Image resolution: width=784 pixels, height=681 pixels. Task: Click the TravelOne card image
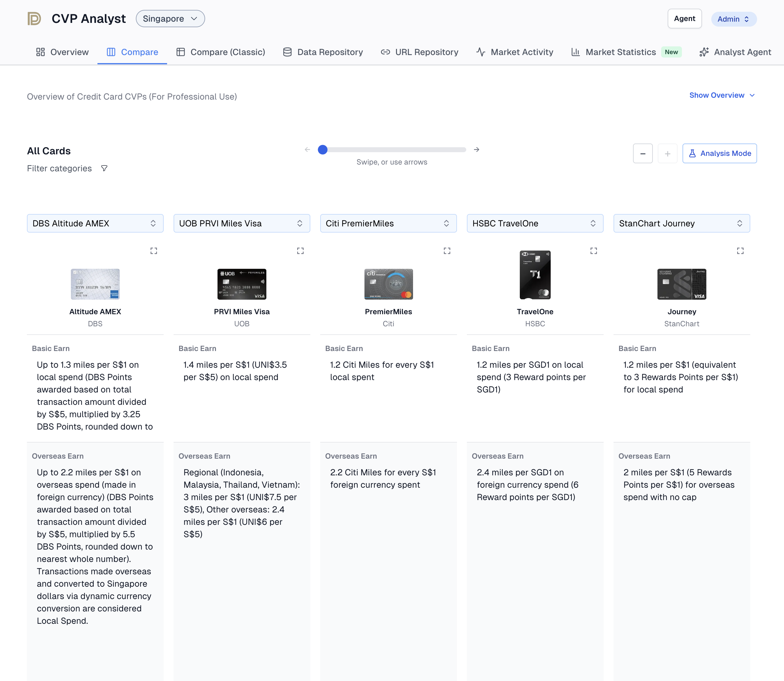(x=535, y=275)
